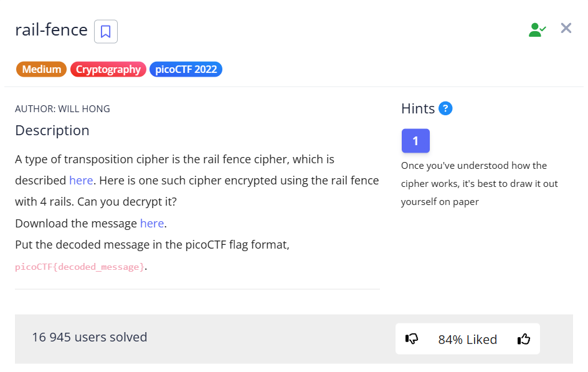Image resolution: width=588 pixels, height=372 pixels.
Task: Bookmark the rail-fence challenge
Action: click(x=106, y=31)
